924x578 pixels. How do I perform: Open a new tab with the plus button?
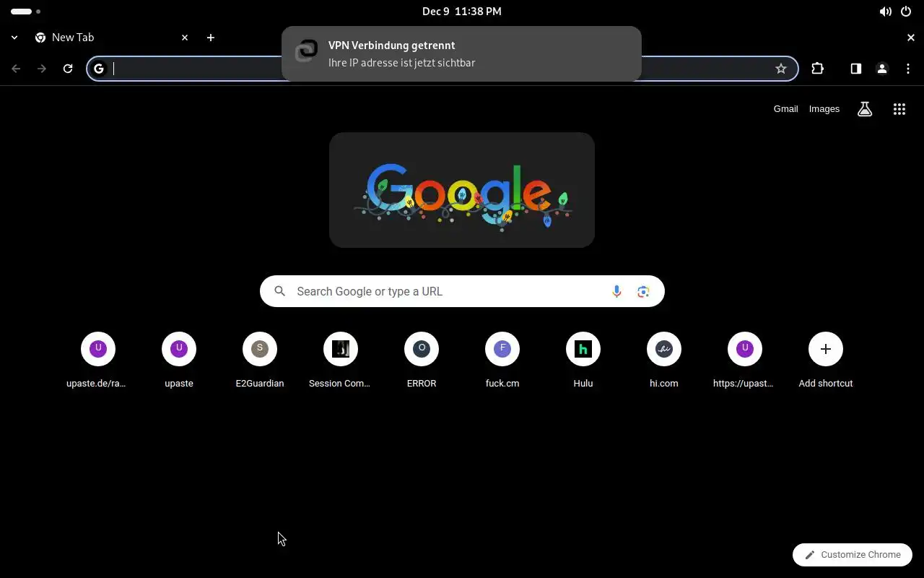pos(210,38)
